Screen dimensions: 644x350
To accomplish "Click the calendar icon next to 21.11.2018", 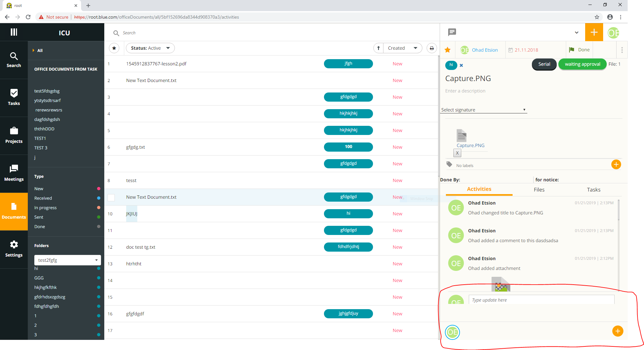I will [511, 50].
